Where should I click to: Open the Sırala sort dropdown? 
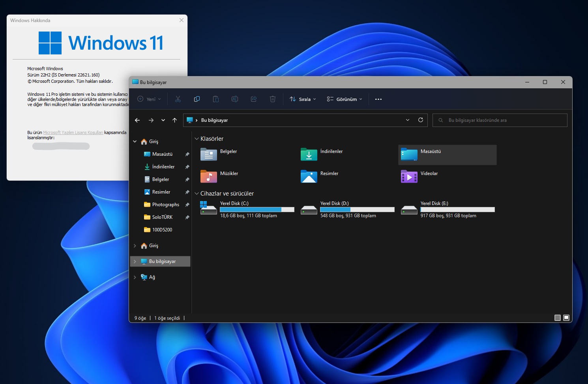(x=303, y=99)
